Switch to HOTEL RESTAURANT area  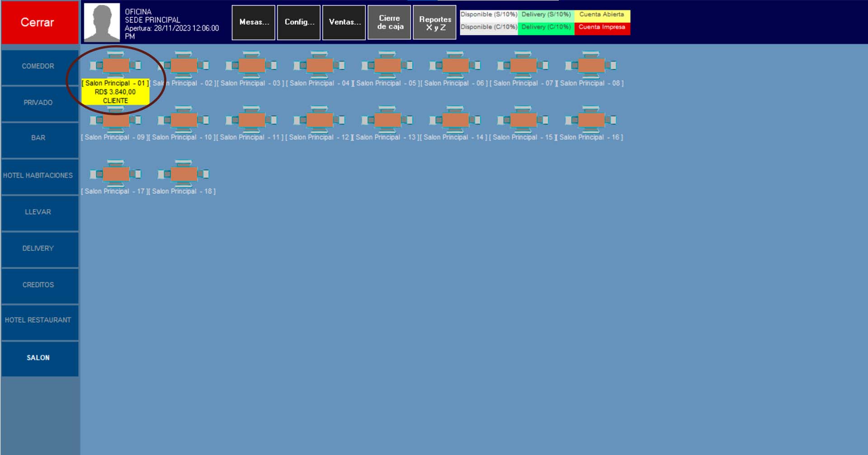pos(40,322)
